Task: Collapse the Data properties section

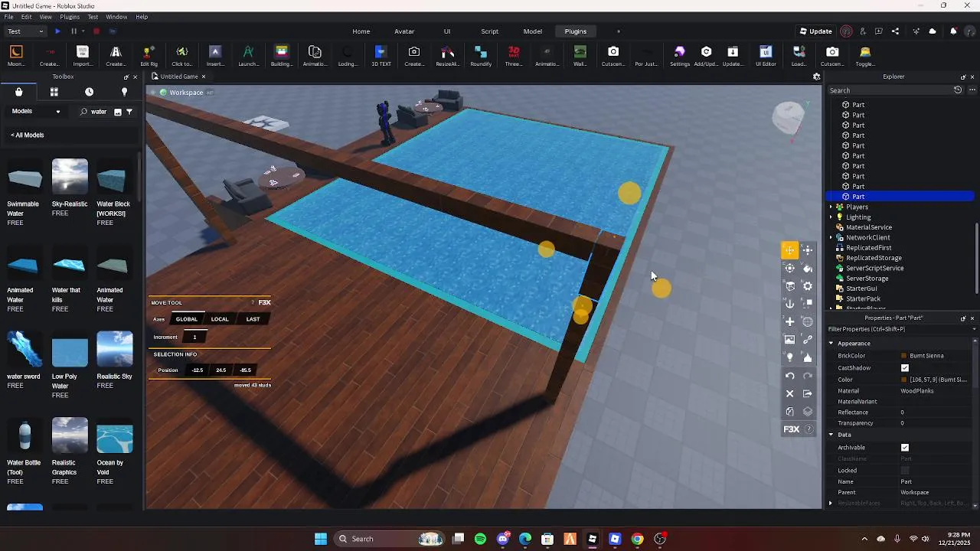Action: point(831,435)
